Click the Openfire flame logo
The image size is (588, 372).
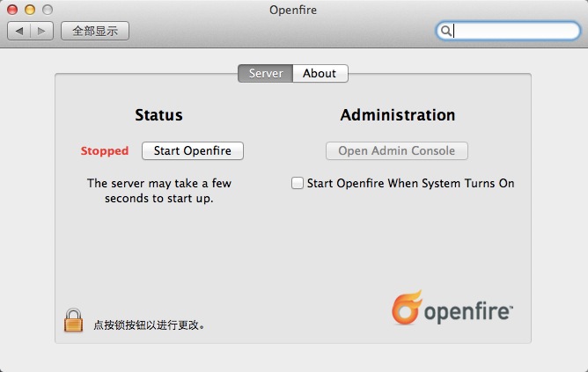coord(407,307)
